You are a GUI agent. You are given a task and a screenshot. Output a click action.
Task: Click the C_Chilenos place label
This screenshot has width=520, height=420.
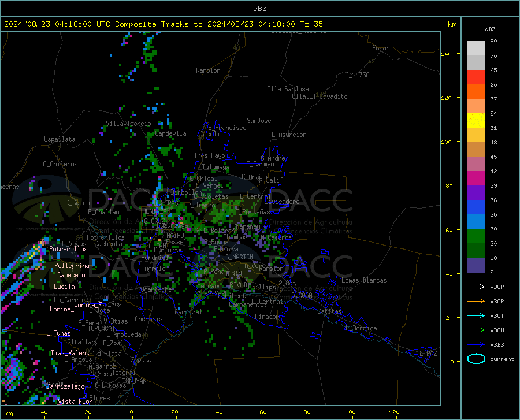coord(60,164)
